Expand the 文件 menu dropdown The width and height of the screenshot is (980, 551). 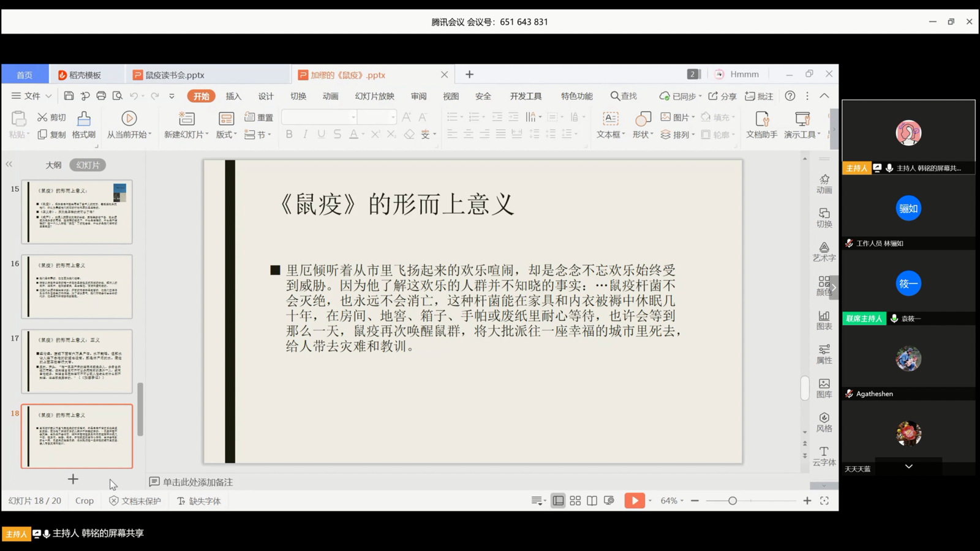pyautogui.click(x=32, y=96)
